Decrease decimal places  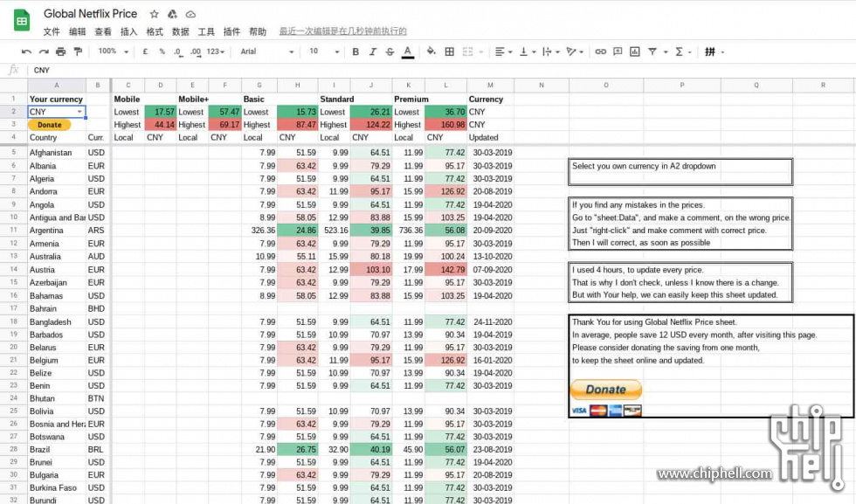[178, 52]
